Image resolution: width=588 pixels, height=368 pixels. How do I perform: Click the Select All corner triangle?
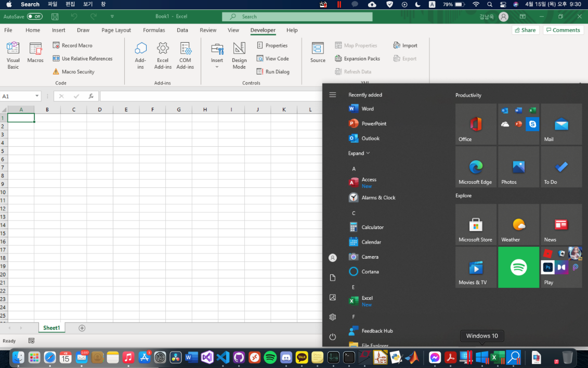[4, 110]
